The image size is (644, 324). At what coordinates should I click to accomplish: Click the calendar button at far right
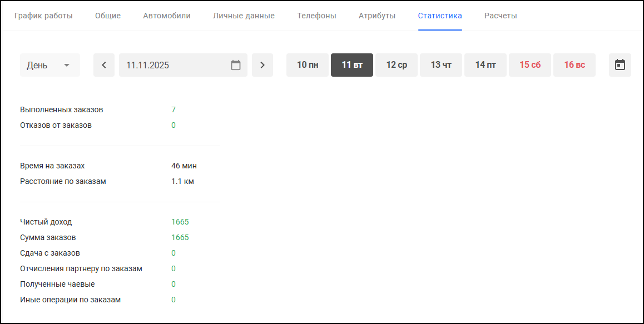tap(620, 65)
